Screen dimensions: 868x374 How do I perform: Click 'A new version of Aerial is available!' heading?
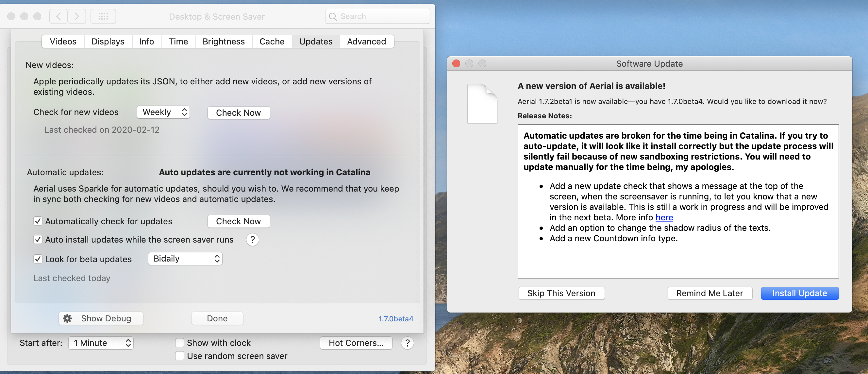pos(592,86)
